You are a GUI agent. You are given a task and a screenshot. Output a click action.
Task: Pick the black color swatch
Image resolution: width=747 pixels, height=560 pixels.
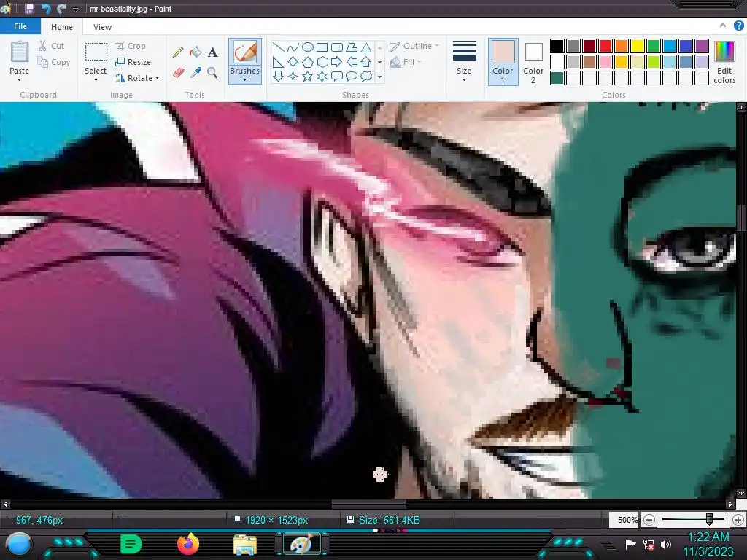pos(557,46)
